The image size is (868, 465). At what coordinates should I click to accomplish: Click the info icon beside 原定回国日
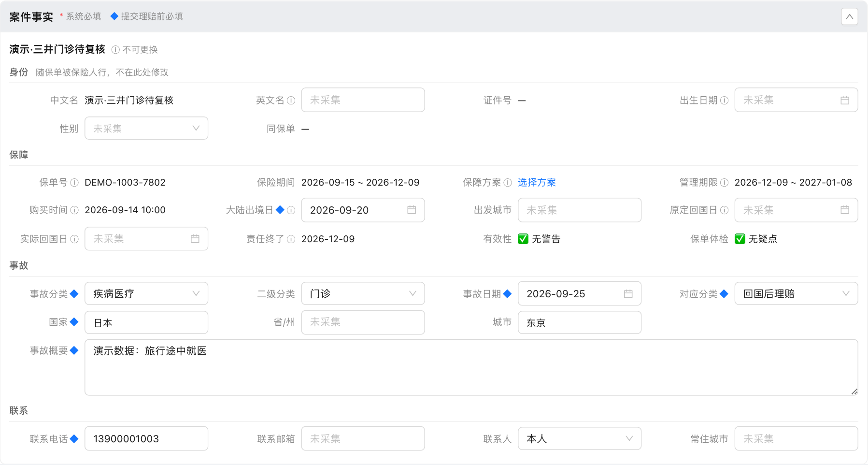(x=724, y=210)
